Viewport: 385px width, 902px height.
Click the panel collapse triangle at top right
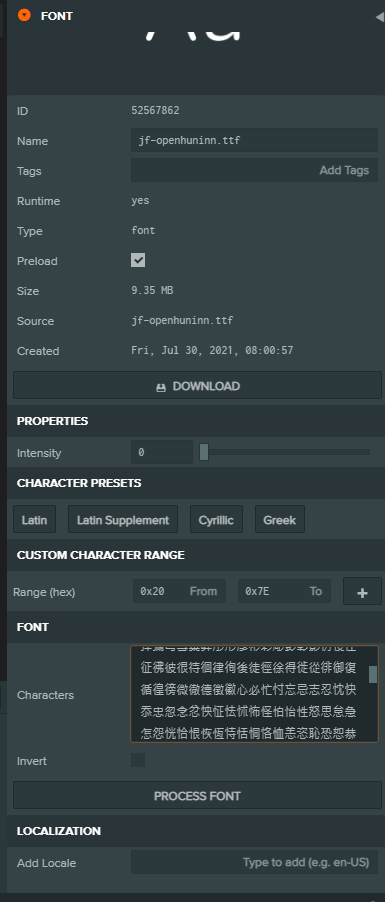(x=380, y=17)
